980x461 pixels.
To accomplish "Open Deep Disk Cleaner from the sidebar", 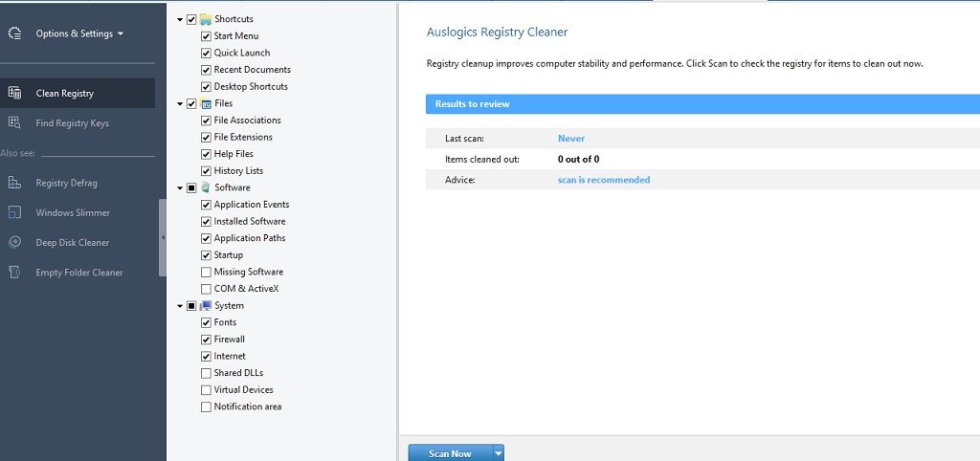I will (78, 242).
